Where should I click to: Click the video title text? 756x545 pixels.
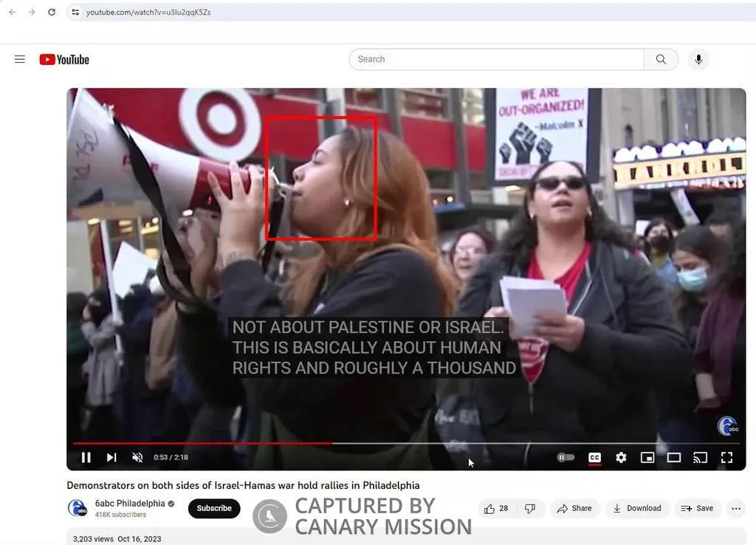point(243,485)
